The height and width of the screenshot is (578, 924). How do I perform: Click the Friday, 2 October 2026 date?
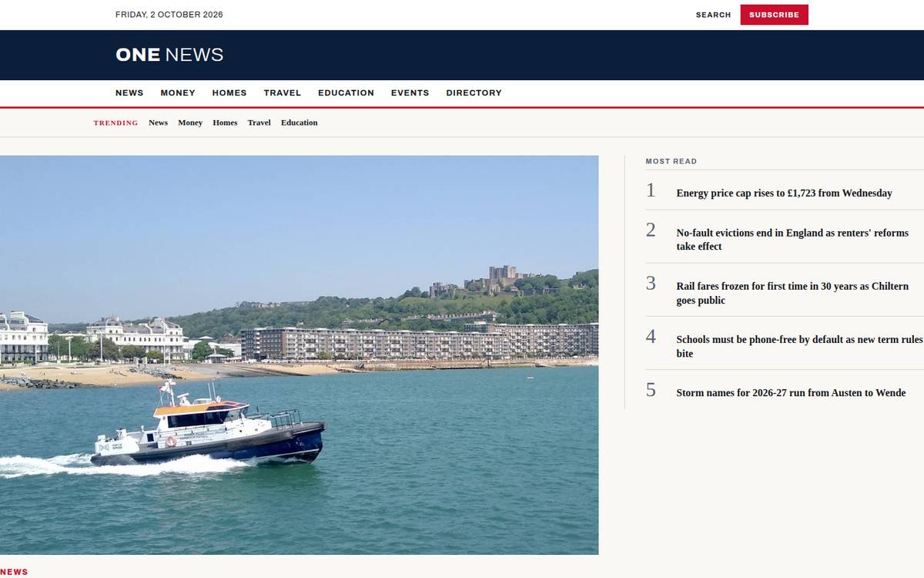(169, 15)
